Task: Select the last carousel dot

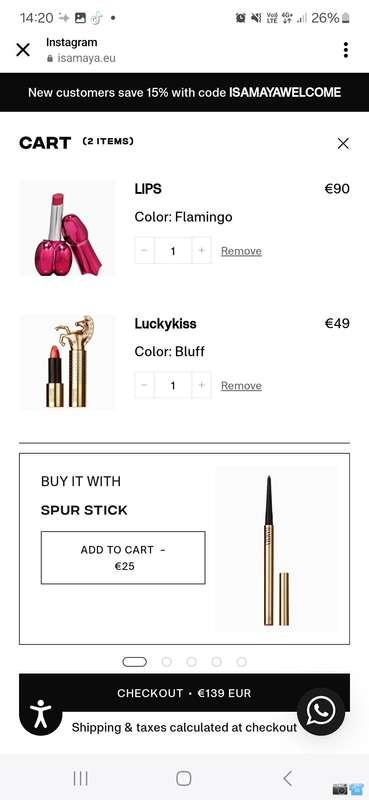Action: click(241, 662)
